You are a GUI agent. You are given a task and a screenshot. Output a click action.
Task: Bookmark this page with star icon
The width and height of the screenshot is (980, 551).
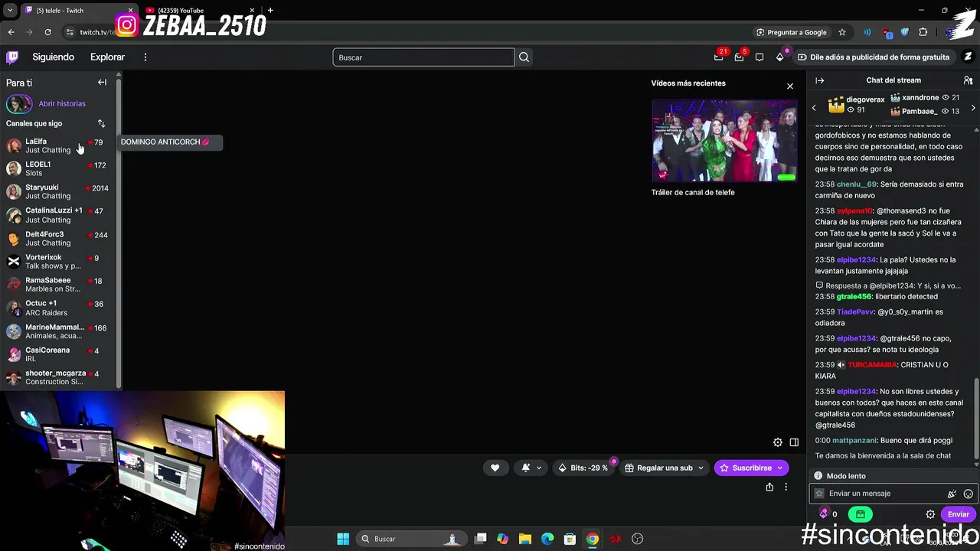[x=842, y=32]
